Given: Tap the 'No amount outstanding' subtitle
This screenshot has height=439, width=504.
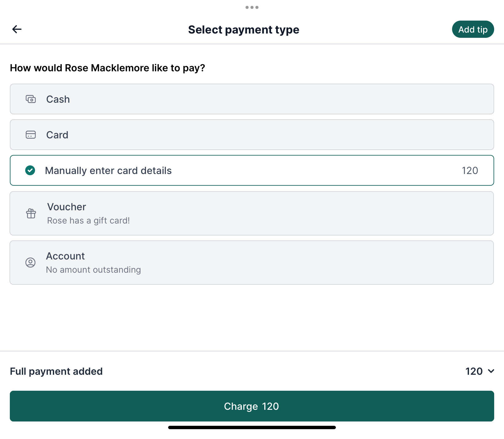Looking at the screenshot, I should tap(93, 270).
